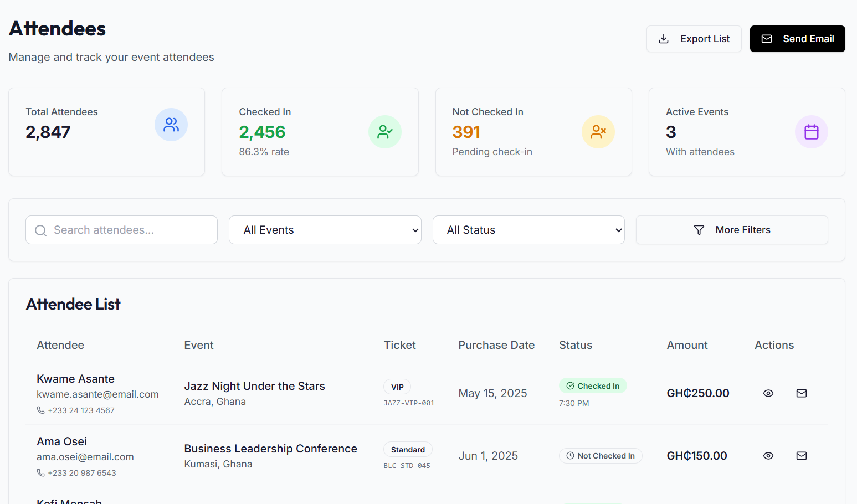Click the Not Checked In status badge
The width and height of the screenshot is (857, 504).
pos(601,456)
